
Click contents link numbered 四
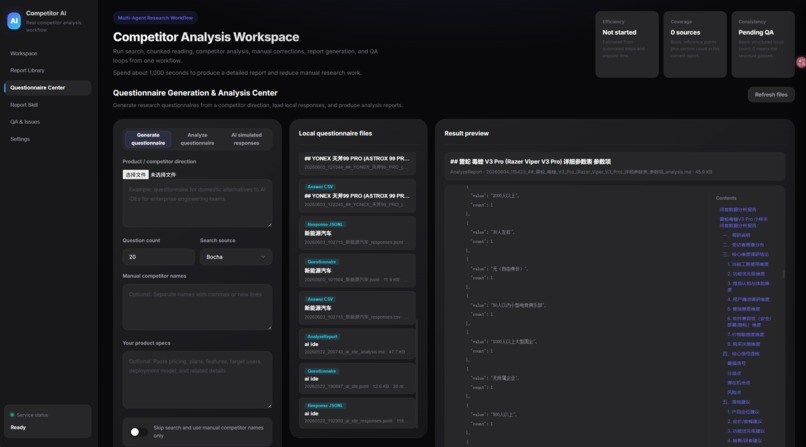(741, 353)
